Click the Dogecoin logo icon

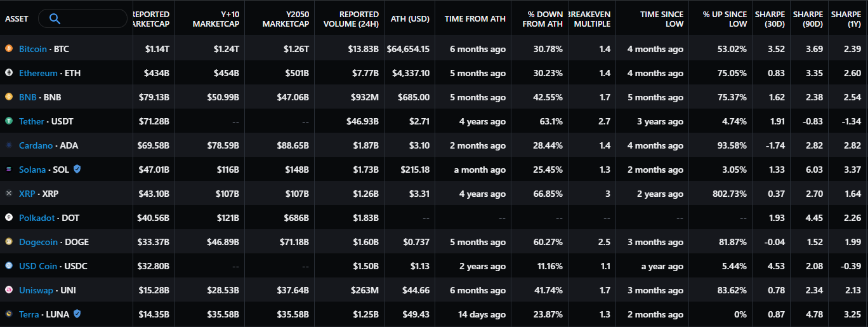click(9, 242)
